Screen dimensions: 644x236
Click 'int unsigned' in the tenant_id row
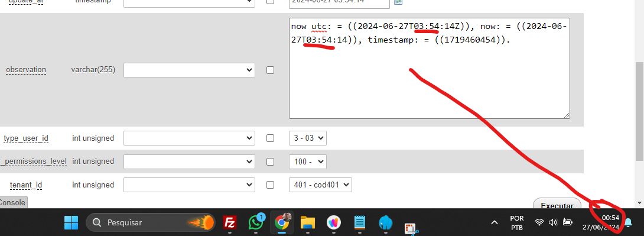pyautogui.click(x=93, y=185)
